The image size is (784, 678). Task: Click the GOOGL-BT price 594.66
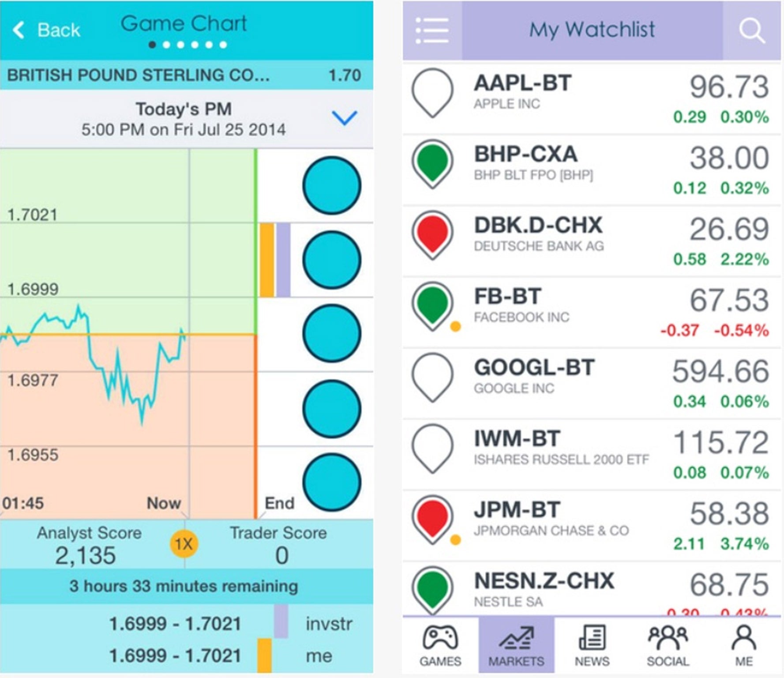720,371
